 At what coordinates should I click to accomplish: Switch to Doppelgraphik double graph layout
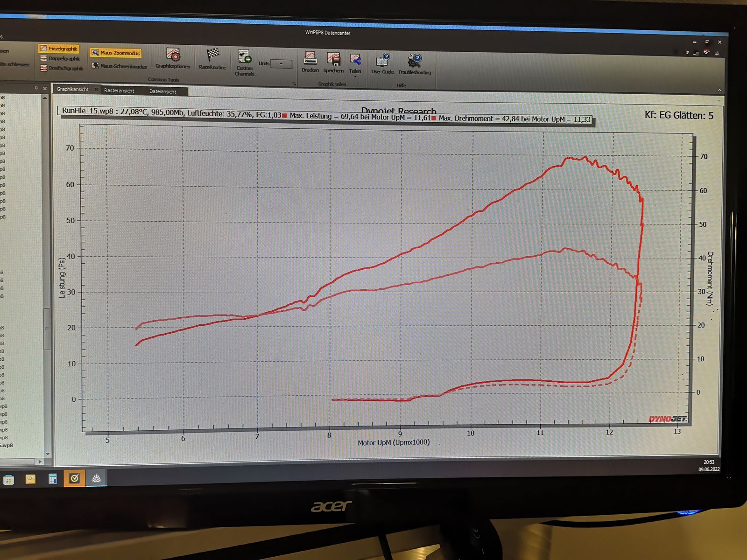coord(60,58)
